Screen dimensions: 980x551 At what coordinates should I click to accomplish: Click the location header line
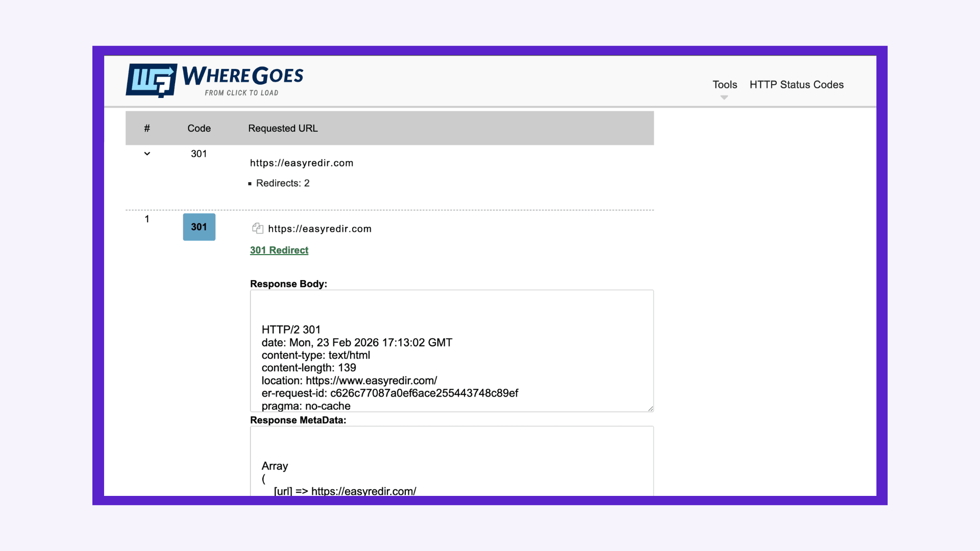(x=349, y=381)
